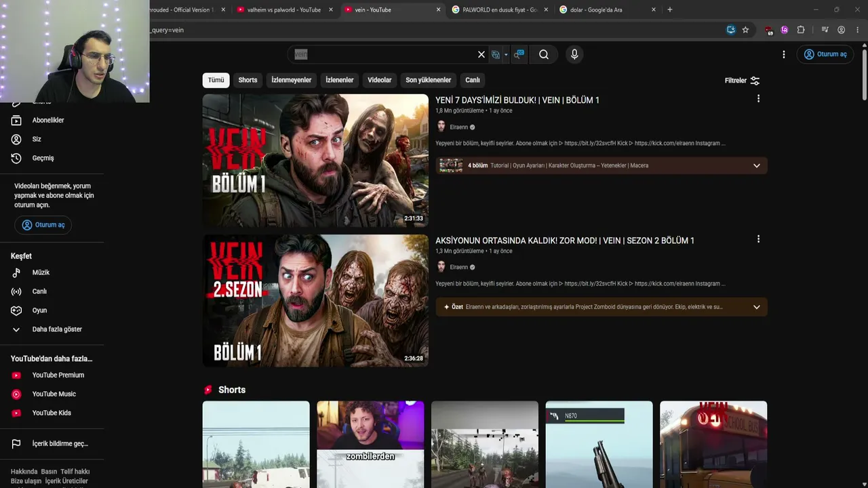Screen dimensions: 868x488
Task: Open the YouTube Premium icon
Action: point(16,375)
